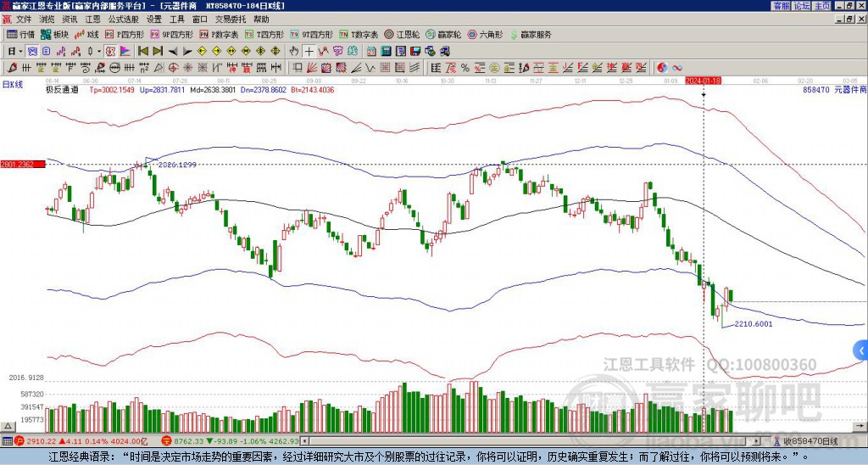Toggle the 权 adjusted-price button
The image size is (868, 465).
click(110, 51)
